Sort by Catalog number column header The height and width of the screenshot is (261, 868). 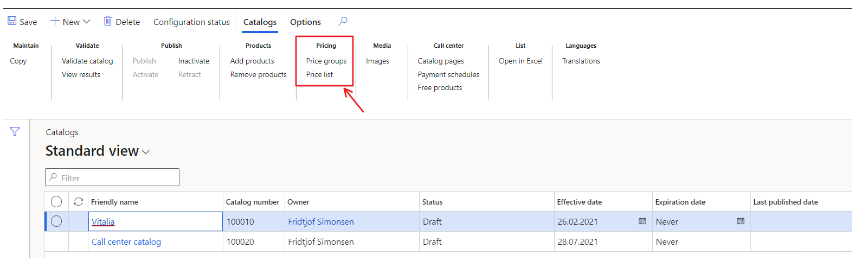pos(253,202)
